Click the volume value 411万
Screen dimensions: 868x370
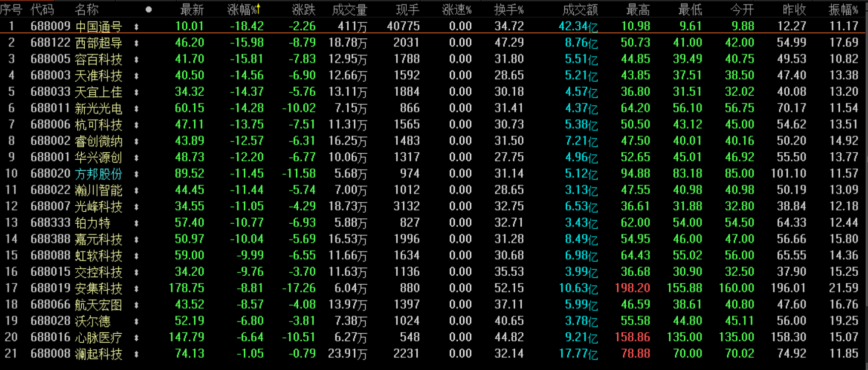click(x=352, y=26)
